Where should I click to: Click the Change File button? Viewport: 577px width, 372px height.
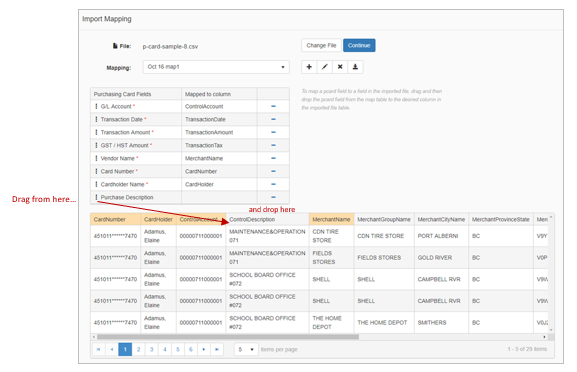click(321, 45)
